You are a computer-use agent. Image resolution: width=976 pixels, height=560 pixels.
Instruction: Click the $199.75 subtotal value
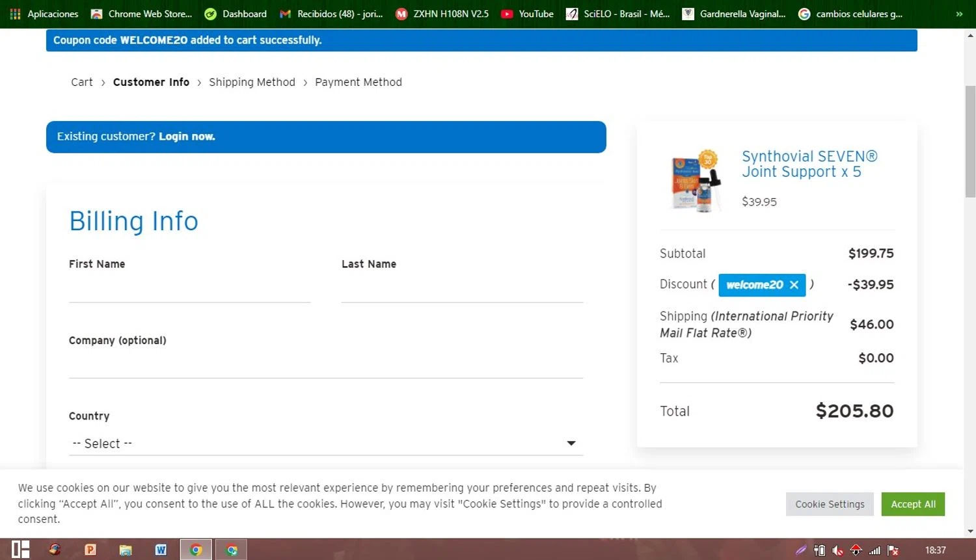871,254
